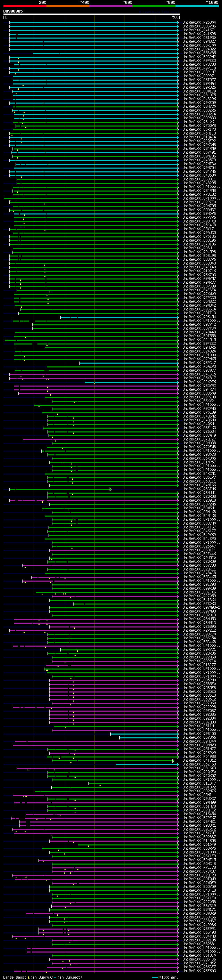Screen dimensions: 222x980
Task: Select the label UniRef100_B9GRH2
Action: tap(199, 57)
